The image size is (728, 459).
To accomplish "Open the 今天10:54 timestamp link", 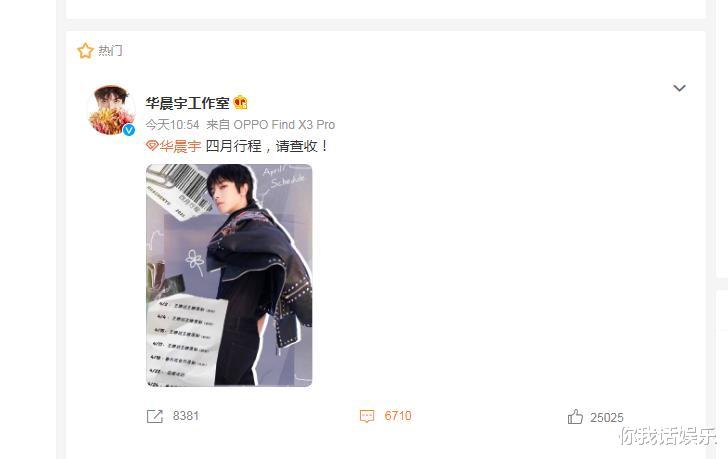I will point(172,125).
